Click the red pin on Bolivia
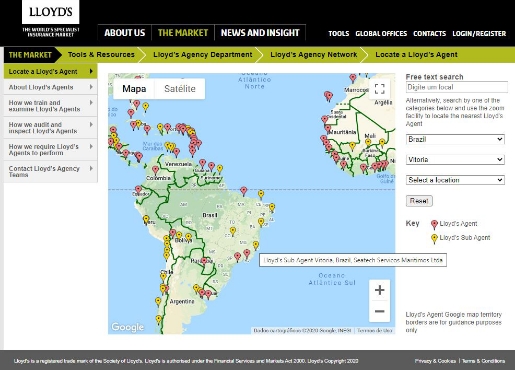This screenshot has height=370, width=515. click(x=173, y=233)
